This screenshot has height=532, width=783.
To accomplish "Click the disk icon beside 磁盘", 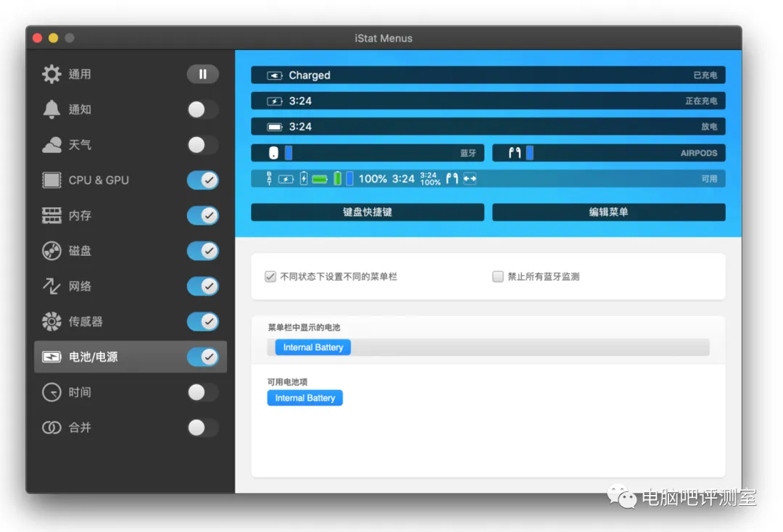I will tap(51, 251).
